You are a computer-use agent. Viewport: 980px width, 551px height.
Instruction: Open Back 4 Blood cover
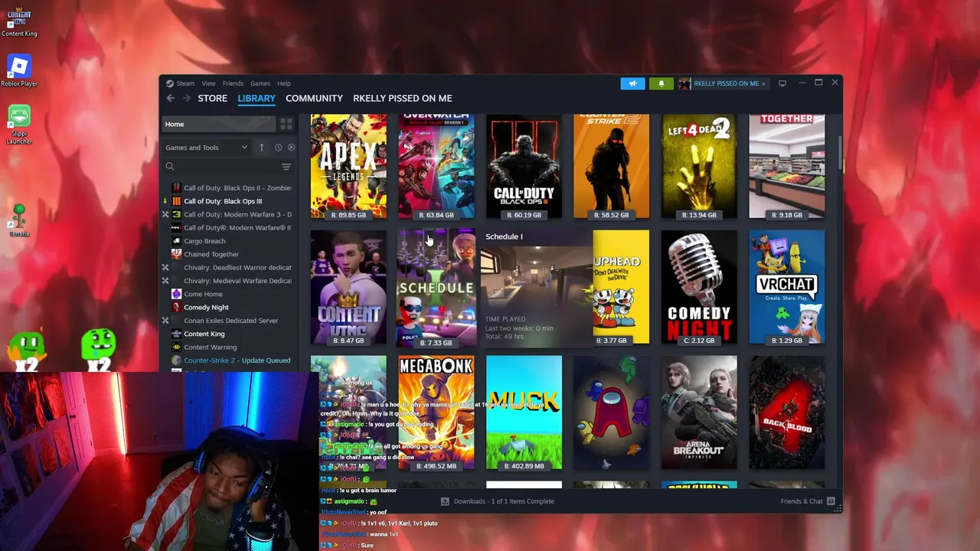coord(787,412)
